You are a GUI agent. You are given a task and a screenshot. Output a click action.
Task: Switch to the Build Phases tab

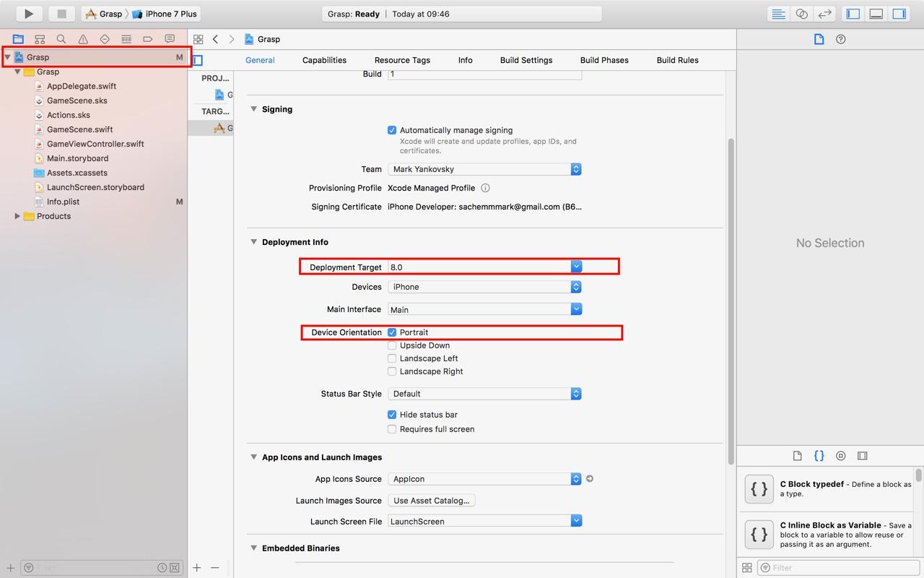pos(604,61)
